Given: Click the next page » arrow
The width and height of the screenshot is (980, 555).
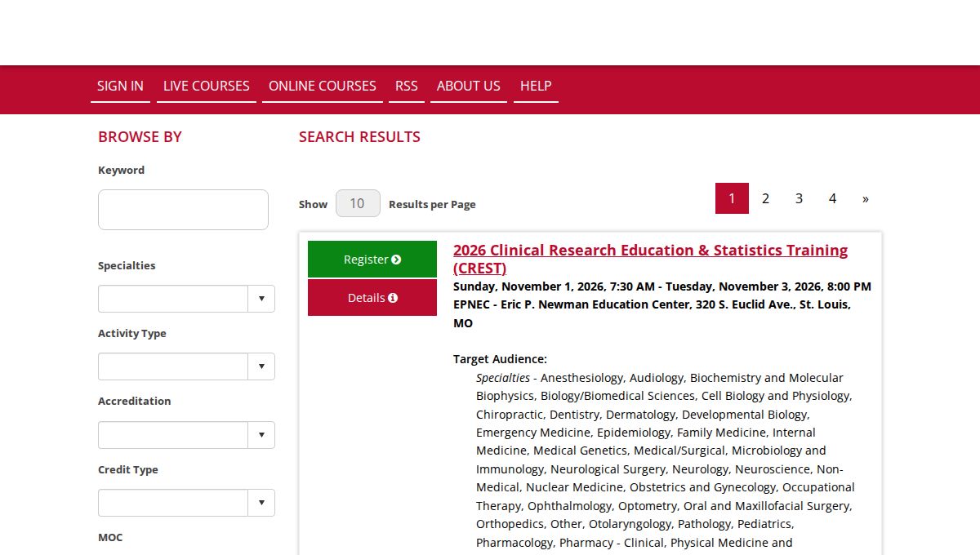Looking at the screenshot, I should [866, 198].
